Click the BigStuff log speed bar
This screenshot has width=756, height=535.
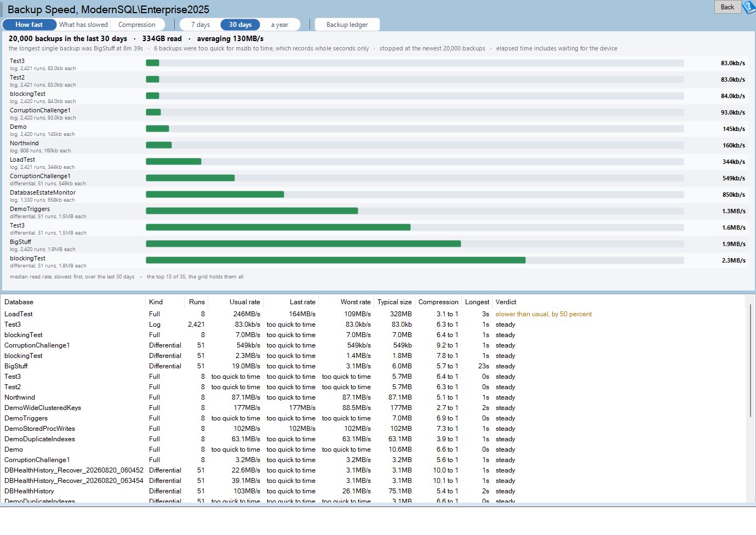[303, 244]
